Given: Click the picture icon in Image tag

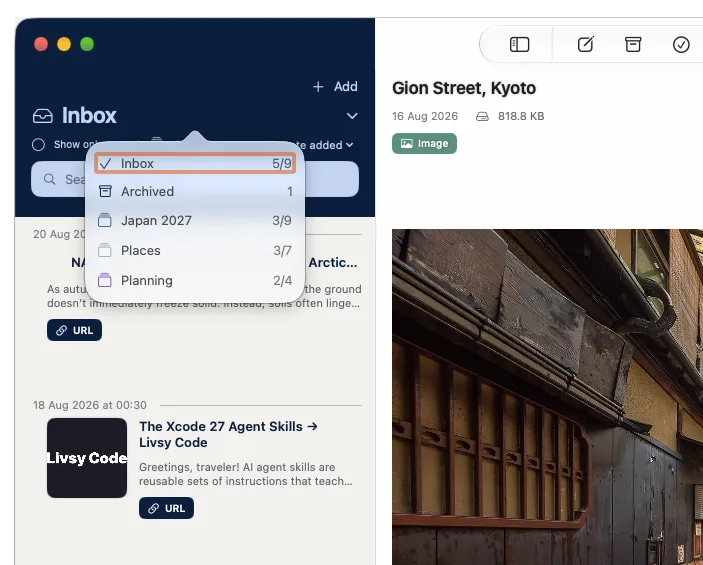Looking at the screenshot, I should 407,143.
